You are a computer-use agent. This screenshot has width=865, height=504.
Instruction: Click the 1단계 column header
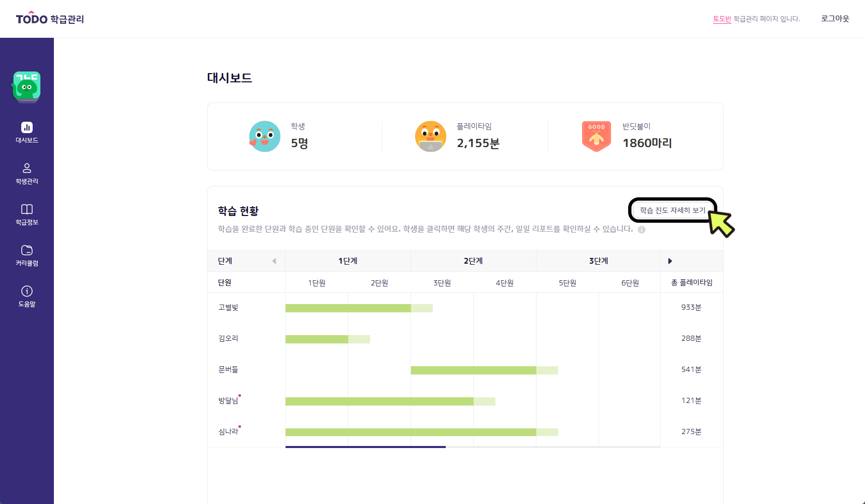[348, 261]
